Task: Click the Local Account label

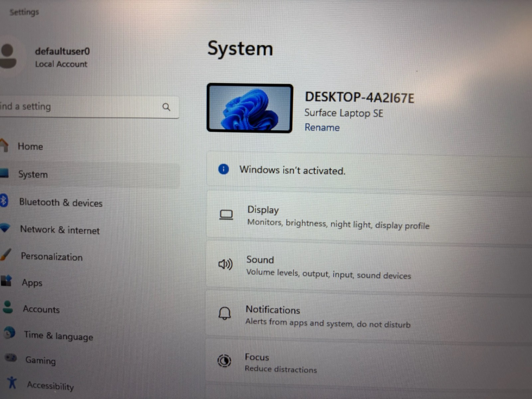Action: [x=61, y=64]
